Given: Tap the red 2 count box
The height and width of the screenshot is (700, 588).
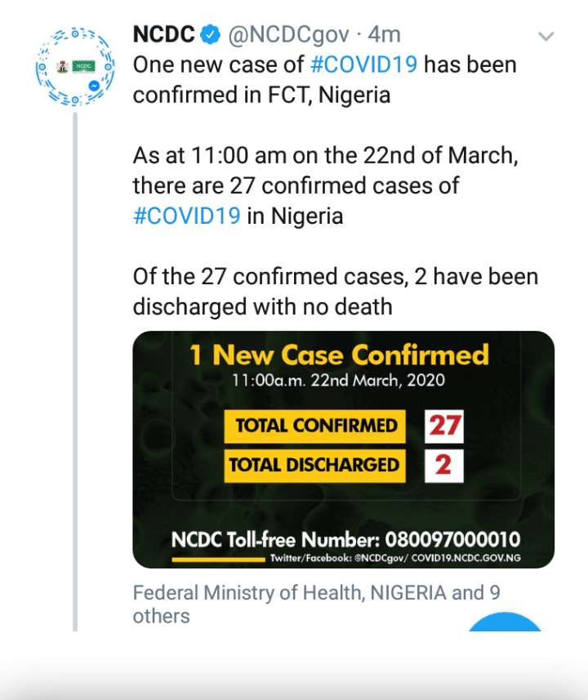Looking at the screenshot, I should [x=443, y=465].
